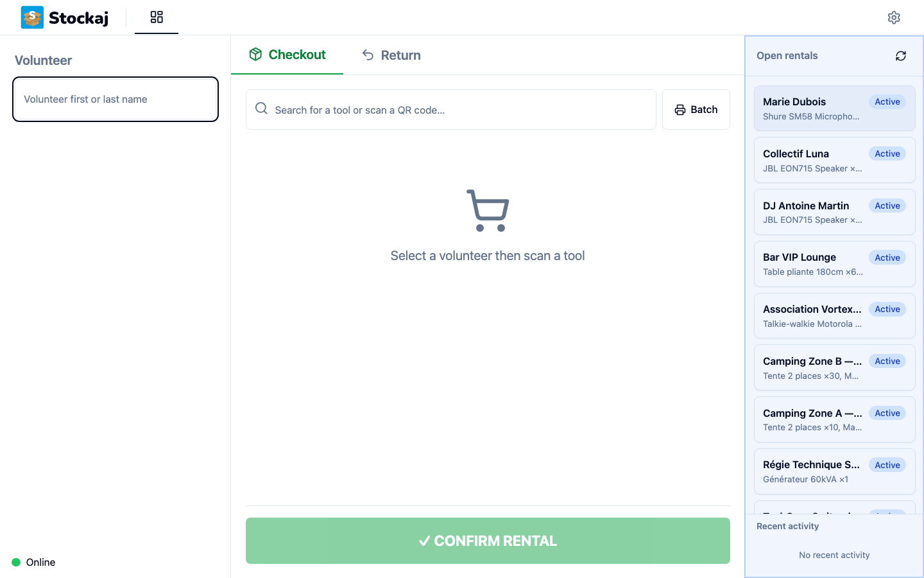The image size is (924, 578).
Task: Click the Return arrow icon
Action: pyautogui.click(x=368, y=55)
